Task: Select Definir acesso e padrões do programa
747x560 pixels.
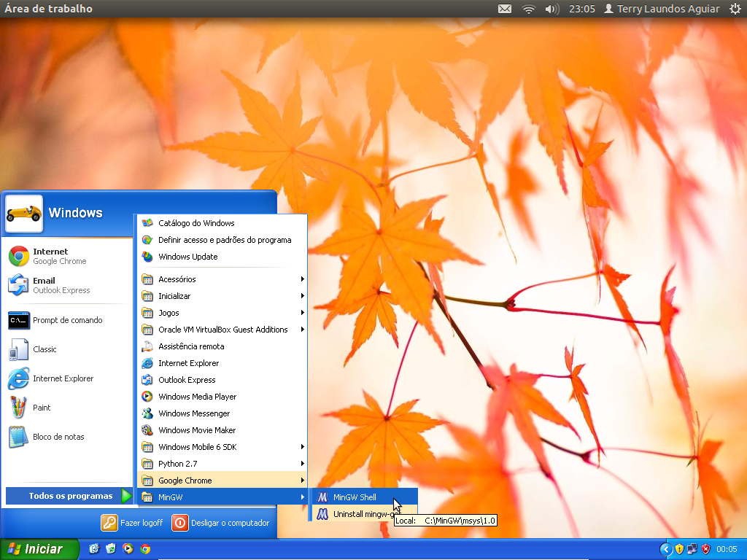Action: point(223,240)
